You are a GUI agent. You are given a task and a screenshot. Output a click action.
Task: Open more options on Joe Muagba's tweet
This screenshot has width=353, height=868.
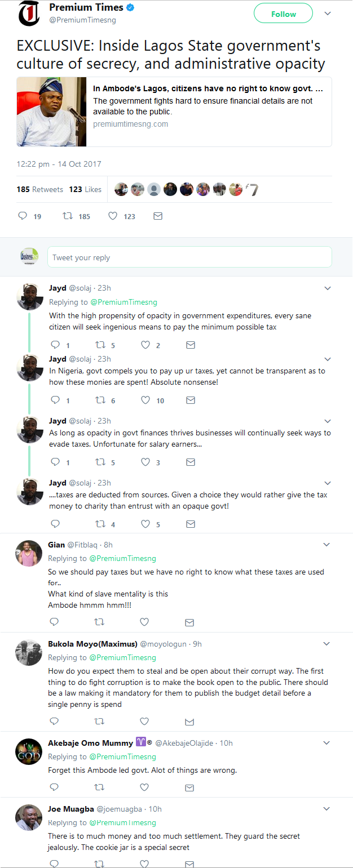pyautogui.click(x=326, y=809)
